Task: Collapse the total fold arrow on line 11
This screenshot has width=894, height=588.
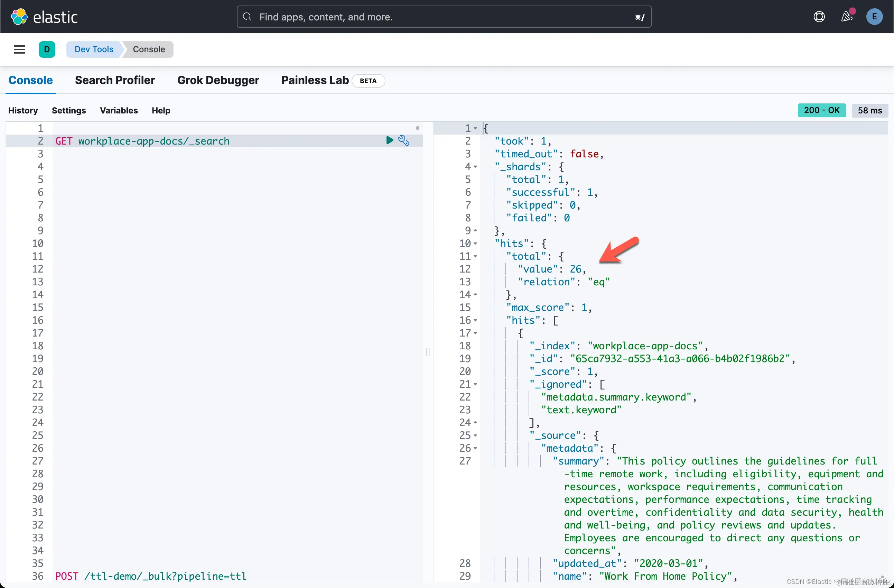Action: coord(475,257)
